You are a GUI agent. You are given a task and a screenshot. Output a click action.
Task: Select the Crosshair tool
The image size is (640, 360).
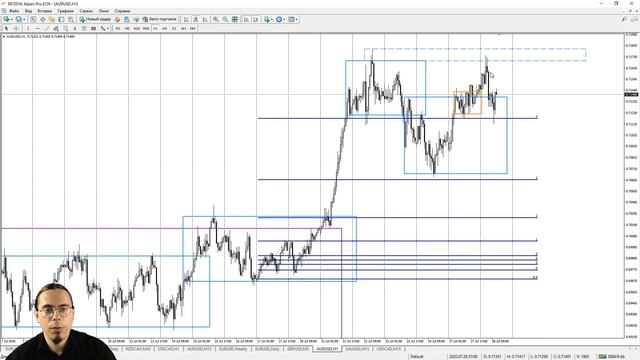pos(16,28)
